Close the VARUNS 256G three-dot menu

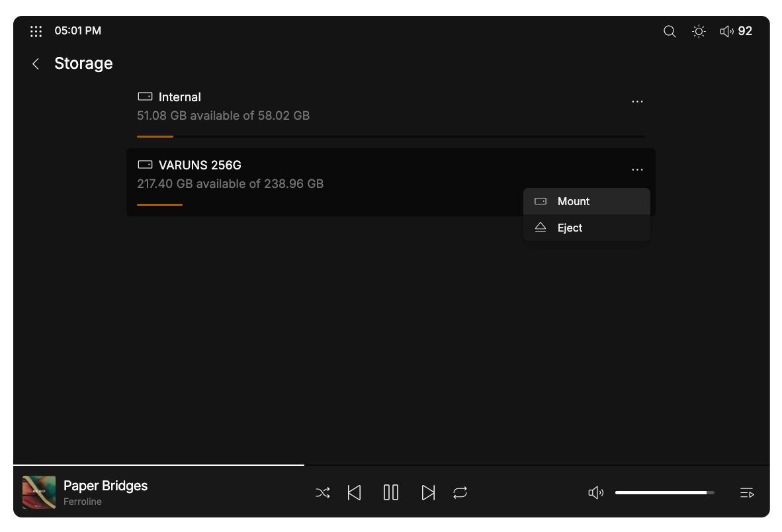637,170
